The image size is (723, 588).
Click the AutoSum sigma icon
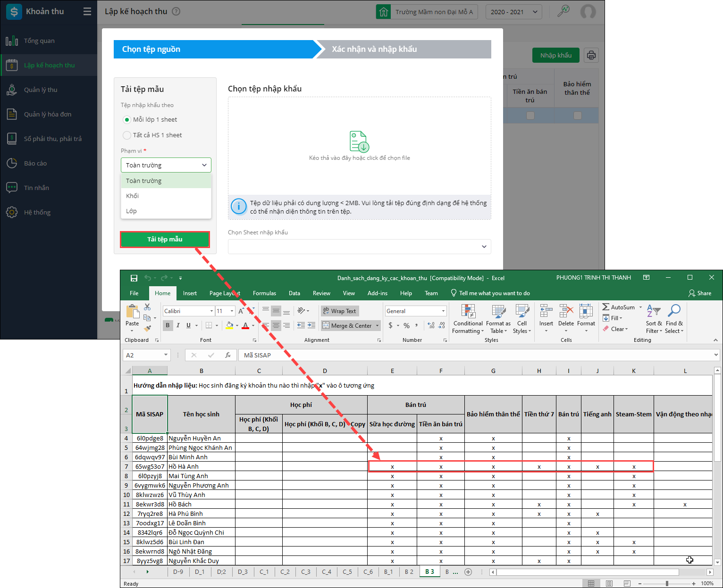point(606,307)
